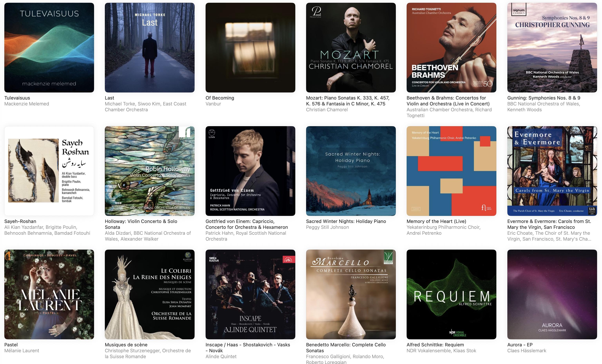This screenshot has height=364, width=602.
Task: Open the 'Musiques de scène' title link
Action: tap(126, 345)
